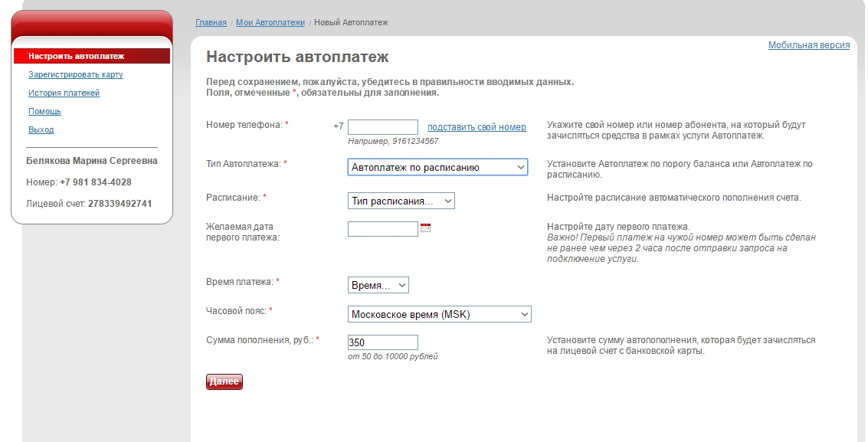
Task: Open the Тип Автоплатежа dropdown
Action: click(437, 167)
